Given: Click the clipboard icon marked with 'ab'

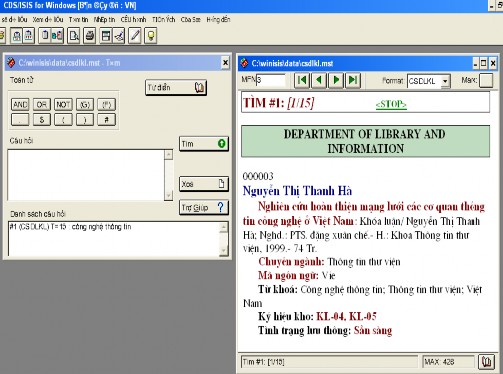Looking at the screenshot, I should pos(57,36).
